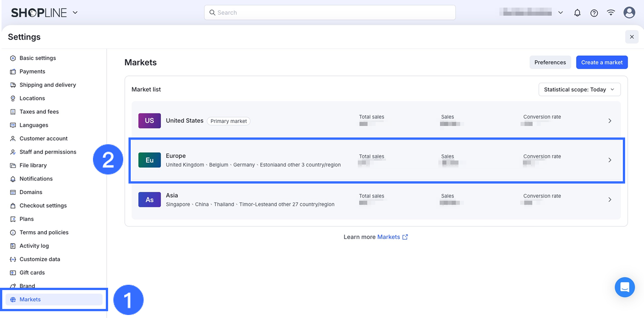Open the help question mark icon
Image resolution: width=644 pixels, height=318 pixels.
coord(594,13)
